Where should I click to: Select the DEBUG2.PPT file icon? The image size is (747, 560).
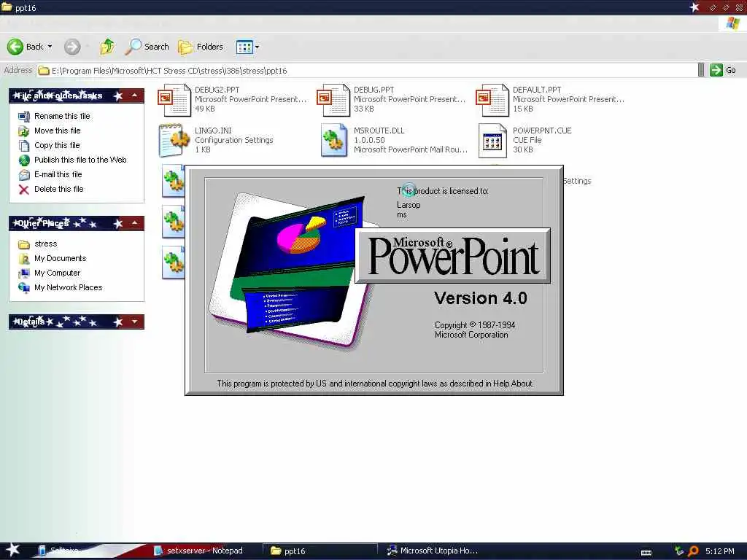click(x=174, y=99)
